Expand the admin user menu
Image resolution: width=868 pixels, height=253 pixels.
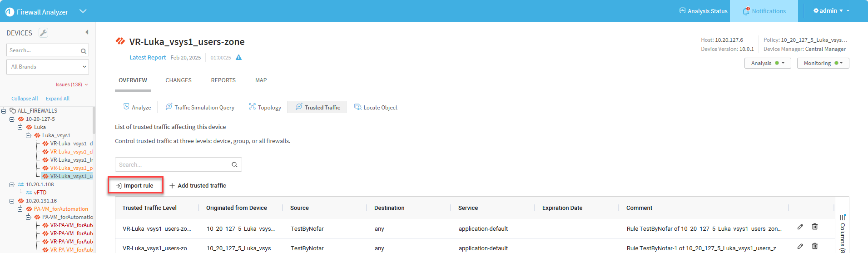[x=831, y=11]
